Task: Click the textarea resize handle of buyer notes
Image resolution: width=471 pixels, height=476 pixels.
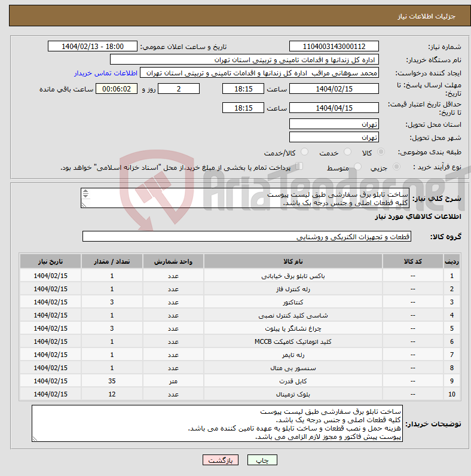Action: (35, 439)
